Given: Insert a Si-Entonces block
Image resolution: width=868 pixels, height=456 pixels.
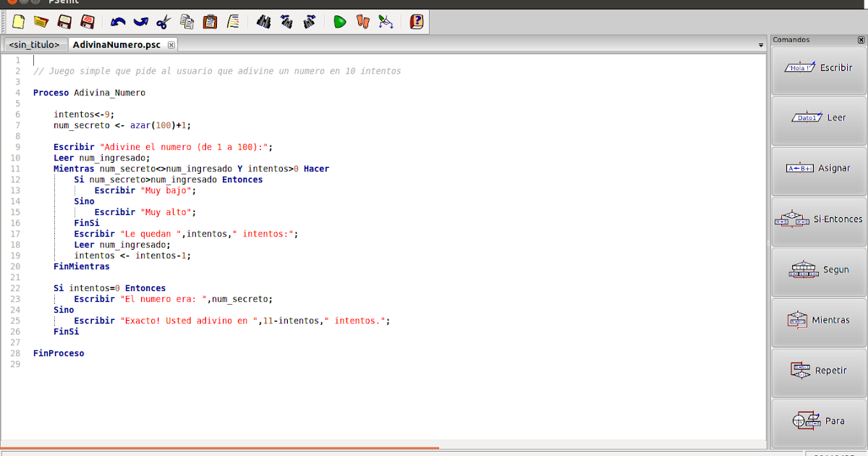Looking at the screenshot, I should 818,218.
